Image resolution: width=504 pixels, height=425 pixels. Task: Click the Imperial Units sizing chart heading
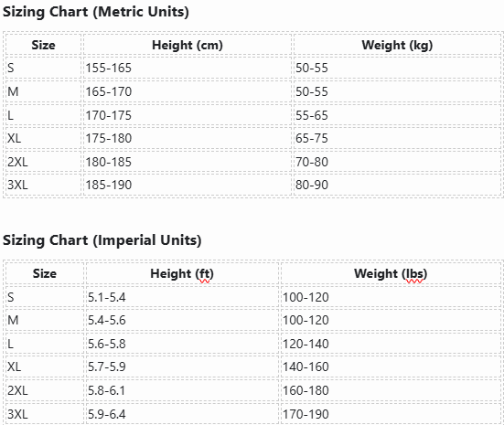(x=102, y=240)
